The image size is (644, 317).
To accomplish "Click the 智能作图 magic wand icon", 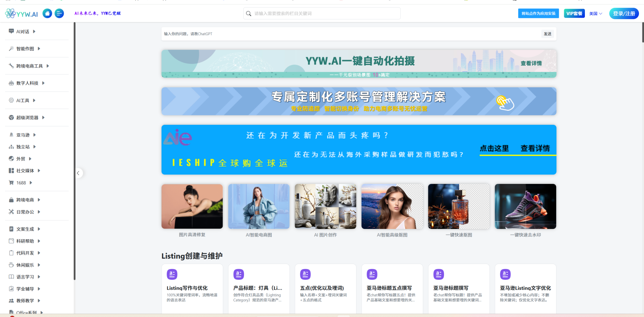I will (11, 48).
